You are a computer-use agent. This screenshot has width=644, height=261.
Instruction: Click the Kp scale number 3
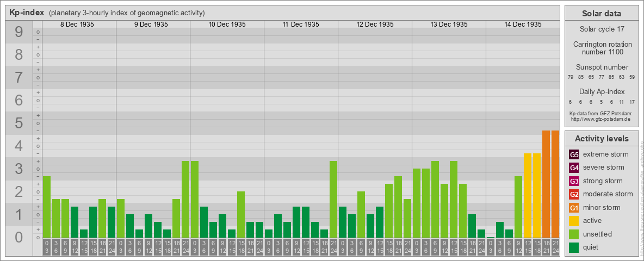coord(19,169)
